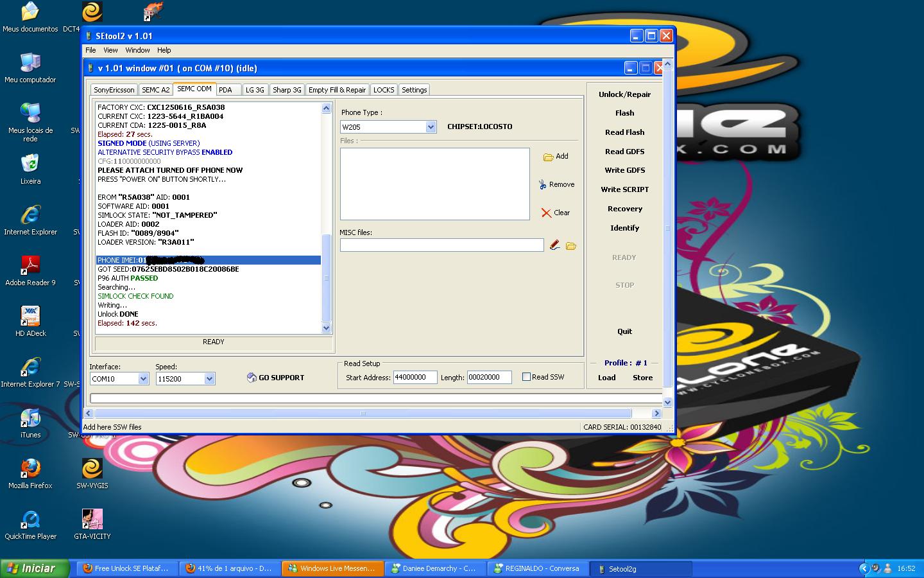Image resolution: width=924 pixels, height=578 pixels.
Task: Open the File menu
Action: pos(90,50)
